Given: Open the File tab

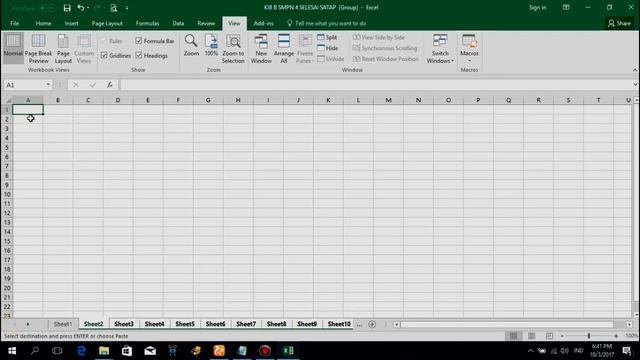Looking at the screenshot, I should (14, 23).
